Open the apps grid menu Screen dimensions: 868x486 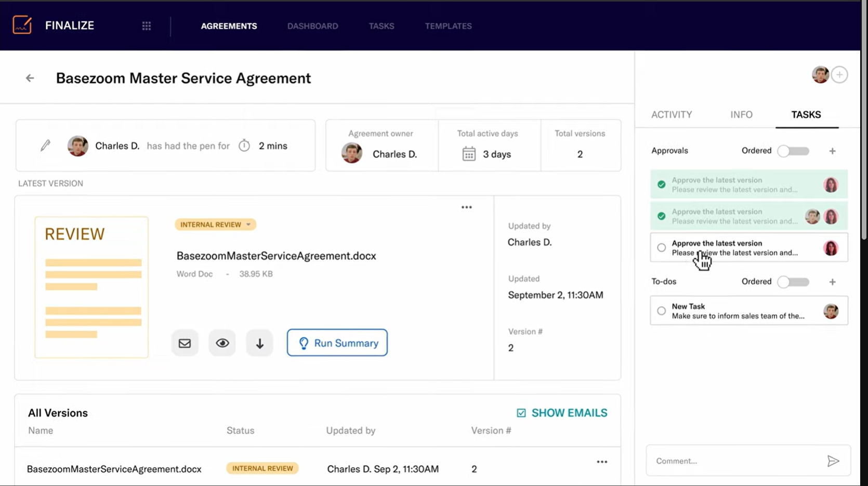coord(147,26)
